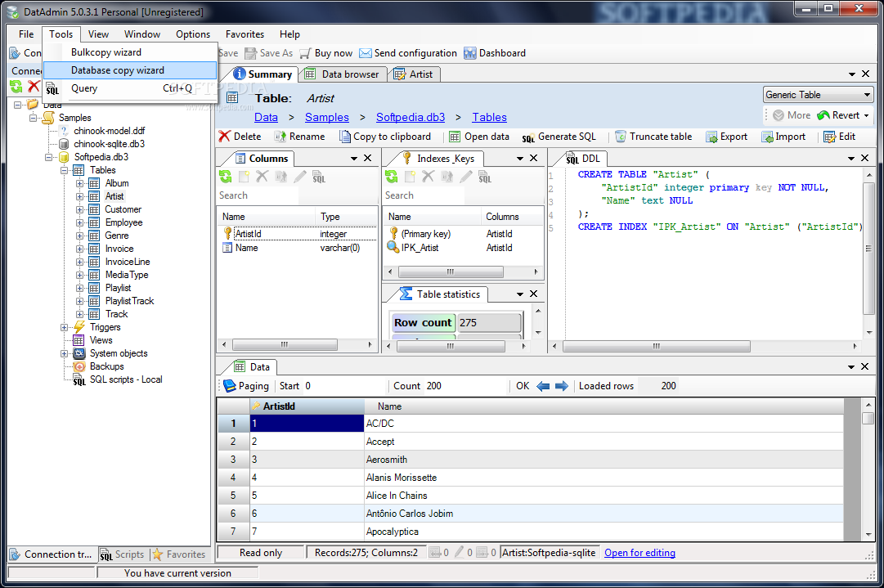884x588 pixels.
Task: Click Copy to clipboard icon
Action: pyautogui.click(x=344, y=137)
